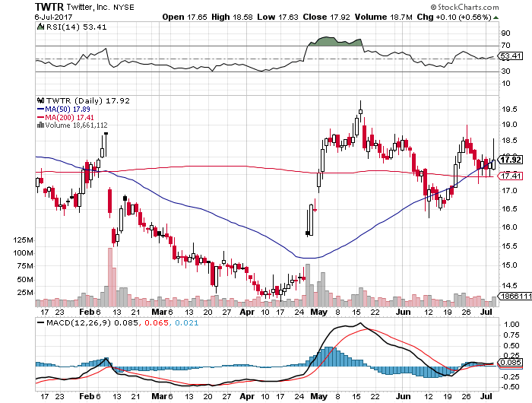Click the May label on price x-axis
The width and height of the screenshot is (532, 403).
pyautogui.click(x=319, y=312)
